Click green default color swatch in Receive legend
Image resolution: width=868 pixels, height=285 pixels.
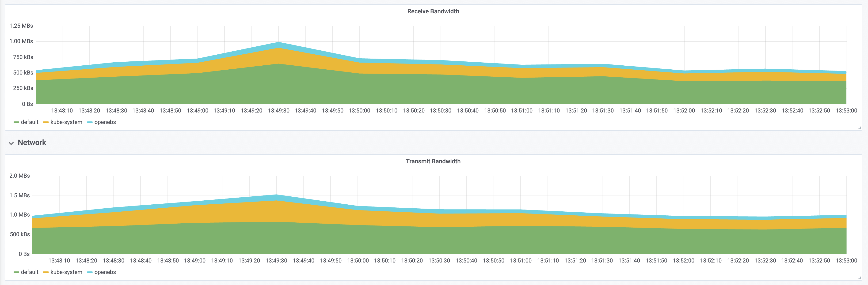tap(16, 122)
